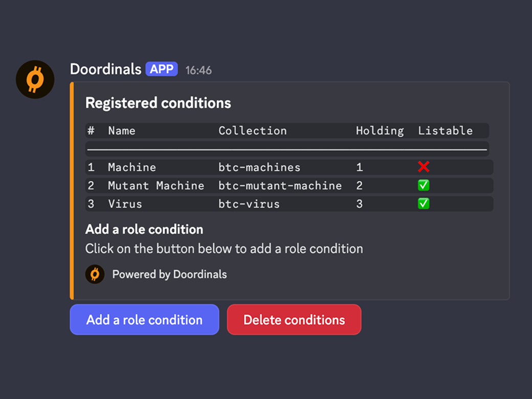Click the Virus name in row 3

(125, 204)
